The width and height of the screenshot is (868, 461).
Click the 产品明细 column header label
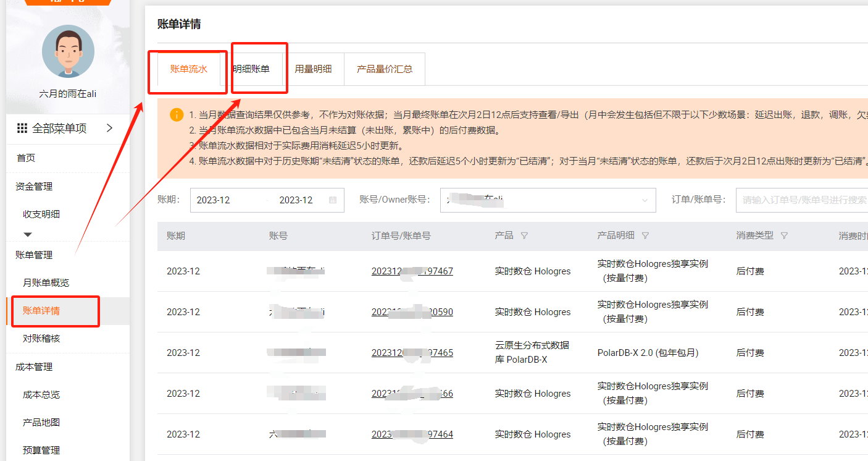tap(616, 236)
